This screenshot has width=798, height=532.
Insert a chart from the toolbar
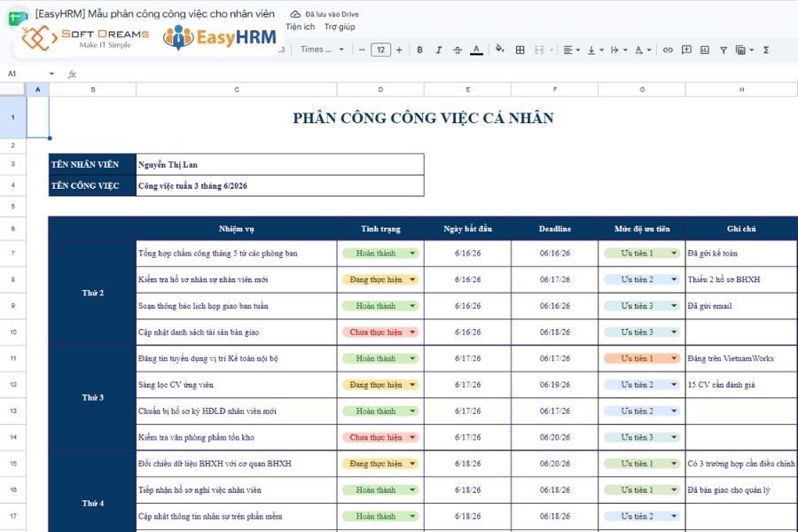(x=704, y=50)
